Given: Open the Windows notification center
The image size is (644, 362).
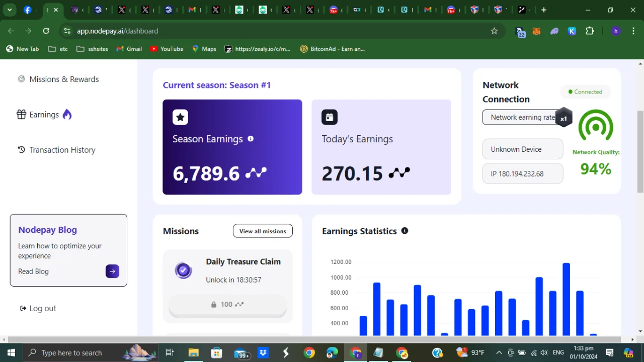Looking at the screenshot, I should (x=609, y=352).
